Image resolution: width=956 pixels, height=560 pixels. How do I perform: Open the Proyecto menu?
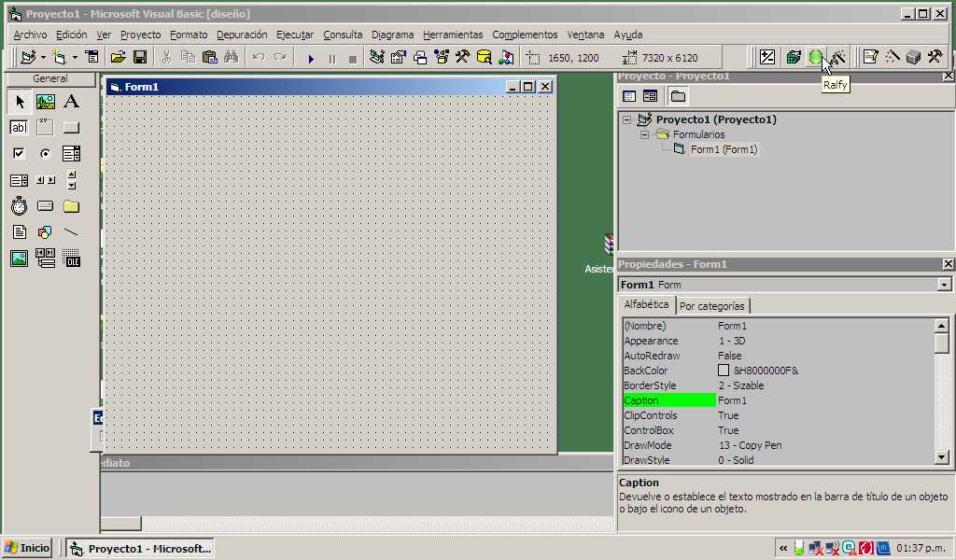(x=141, y=35)
